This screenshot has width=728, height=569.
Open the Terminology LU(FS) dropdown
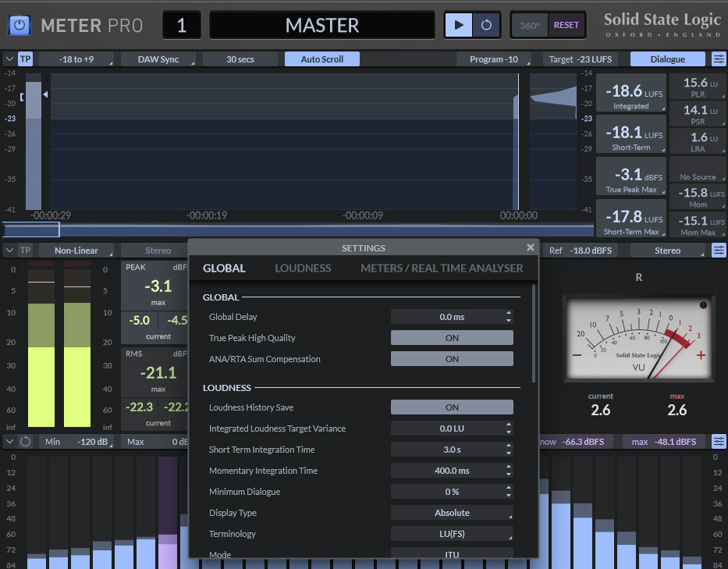tap(452, 534)
